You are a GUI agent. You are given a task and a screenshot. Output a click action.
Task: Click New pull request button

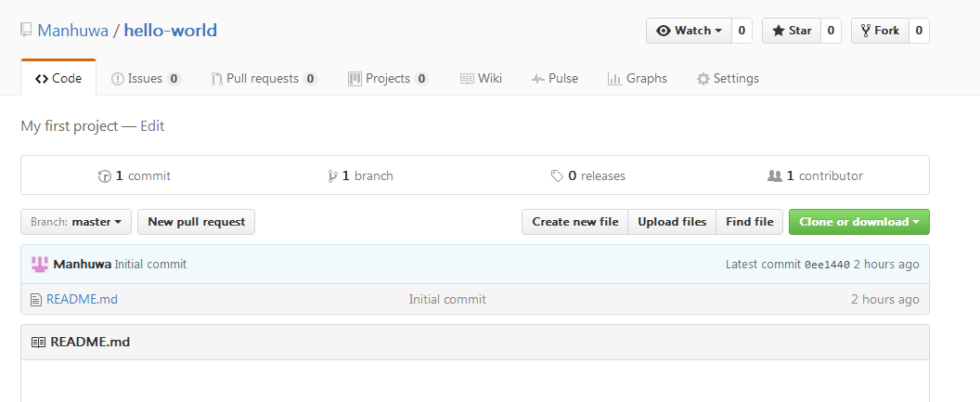196,222
